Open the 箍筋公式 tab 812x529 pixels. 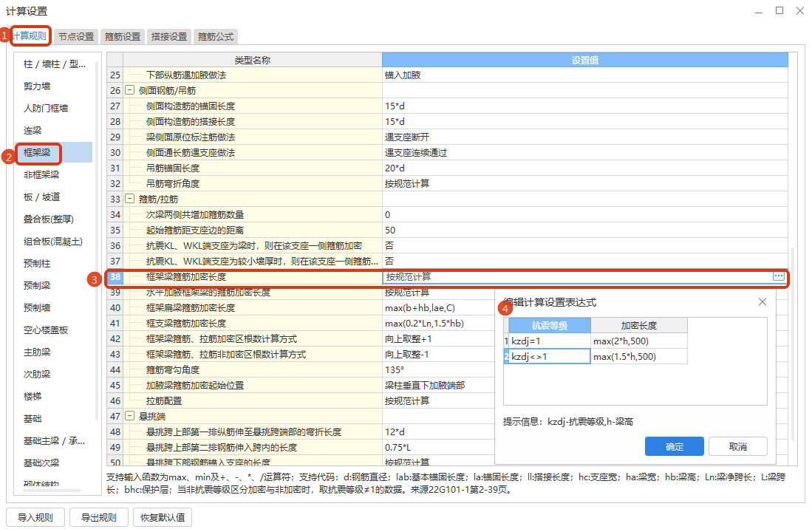point(216,36)
